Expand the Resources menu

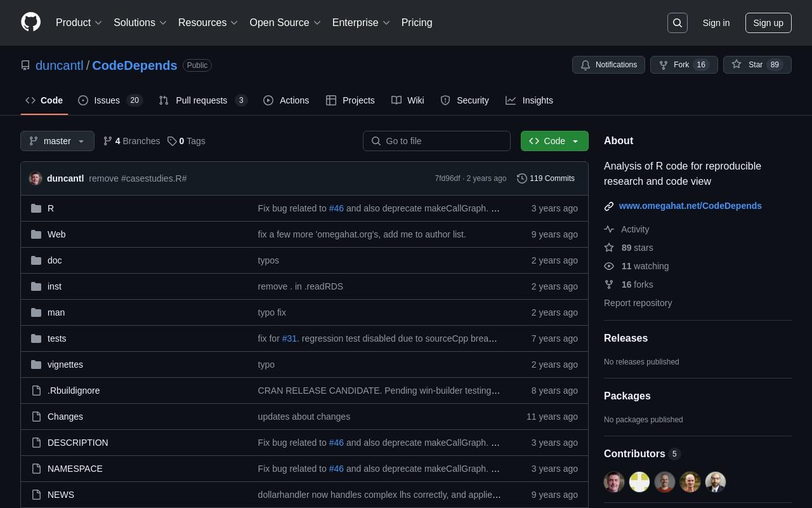pyautogui.click(x=208, y=23)
